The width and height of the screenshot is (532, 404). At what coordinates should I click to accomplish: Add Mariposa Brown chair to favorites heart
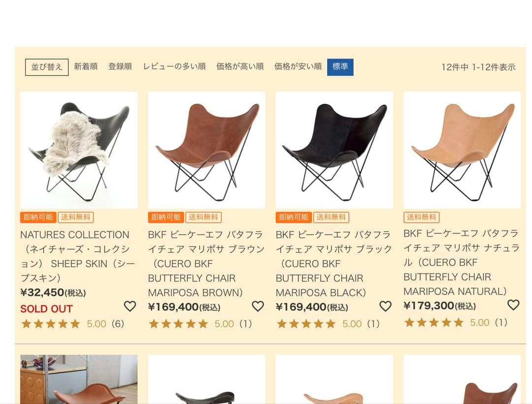(x=258, y=306)
